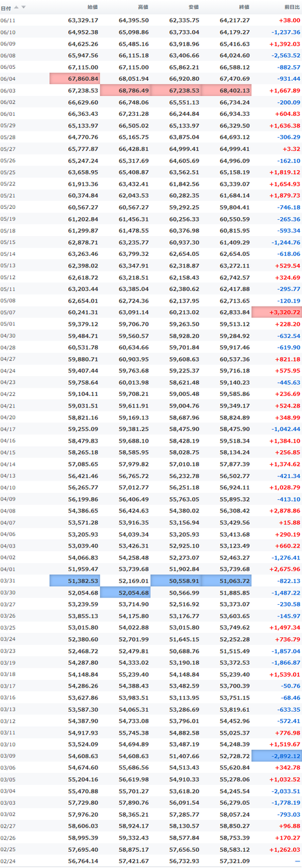Select the change value -1,244.76
The width and height of the screenshot is (302, 868).
(x=286, y=242)
